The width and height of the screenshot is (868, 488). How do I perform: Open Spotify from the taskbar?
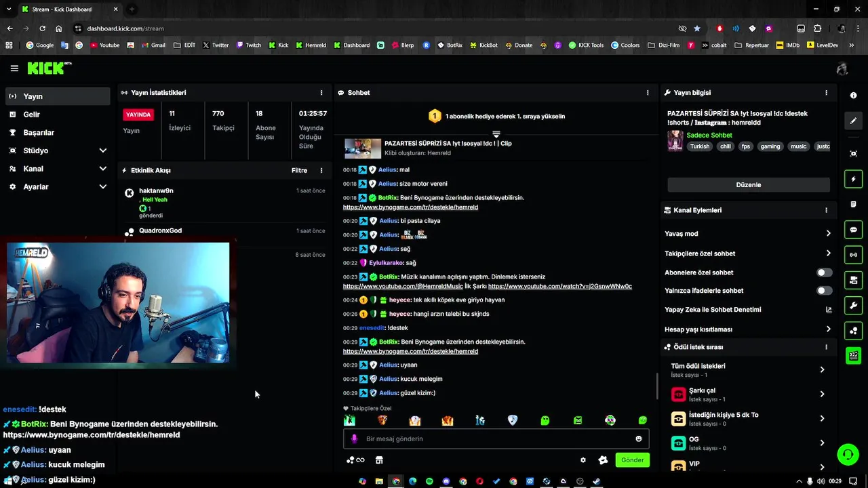[429, 481]
